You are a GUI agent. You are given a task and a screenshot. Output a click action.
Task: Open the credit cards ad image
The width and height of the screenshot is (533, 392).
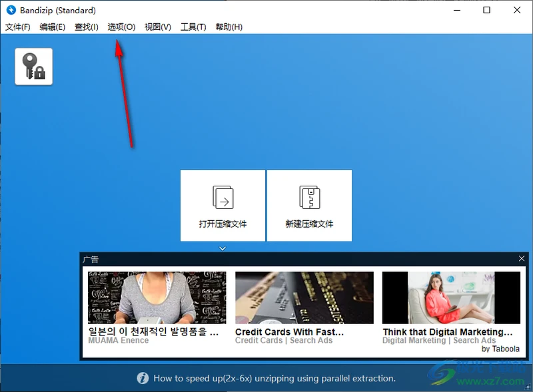[x=304, y=297]
